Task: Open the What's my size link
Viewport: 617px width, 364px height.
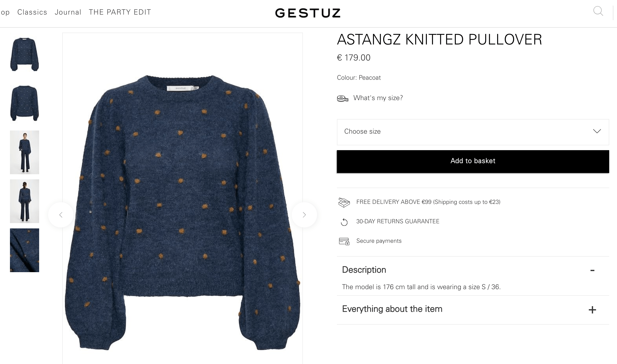Action: point(378,98)
